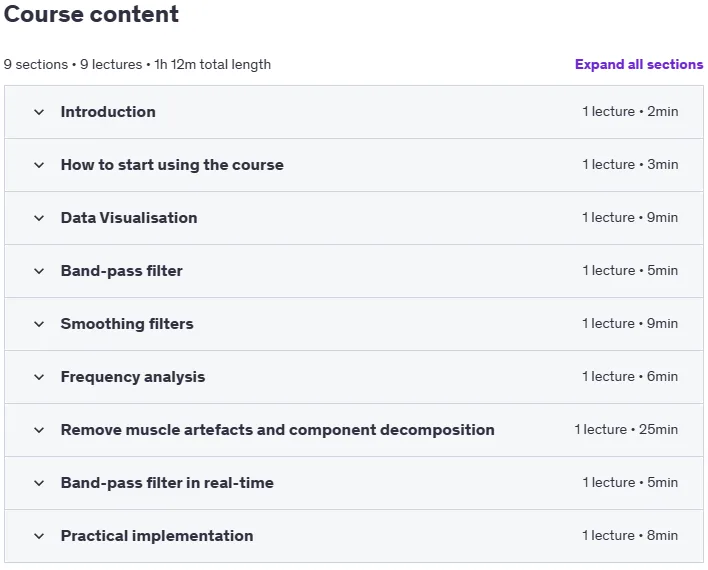This screenshot has width=708, height=570.
Task: Select Frequency analysis section heading
Action: 133,377
